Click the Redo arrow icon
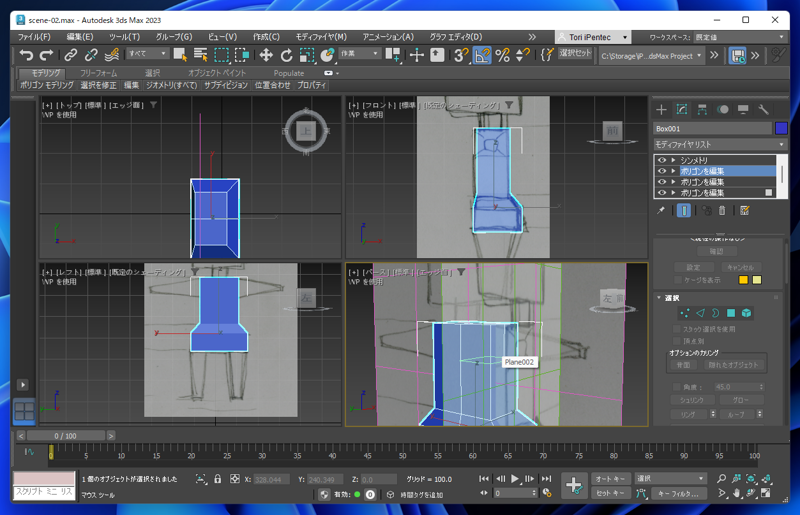 (46, 55)
